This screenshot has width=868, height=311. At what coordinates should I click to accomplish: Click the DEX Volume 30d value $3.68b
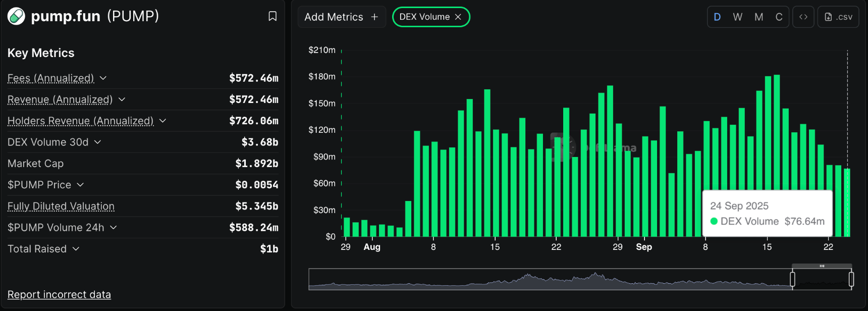(x=260, y=142)
